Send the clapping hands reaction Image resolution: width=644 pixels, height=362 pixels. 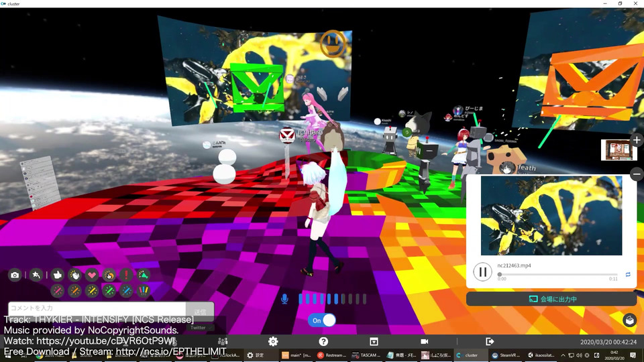(74, 275)
